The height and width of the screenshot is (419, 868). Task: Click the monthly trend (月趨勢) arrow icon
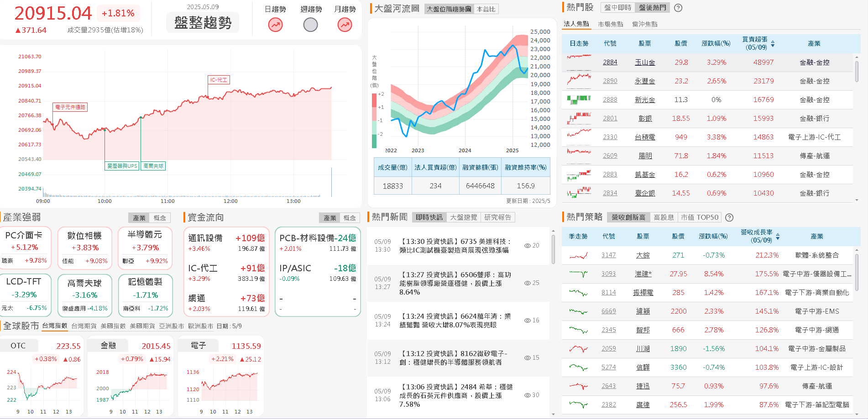(x=345, y=25)
